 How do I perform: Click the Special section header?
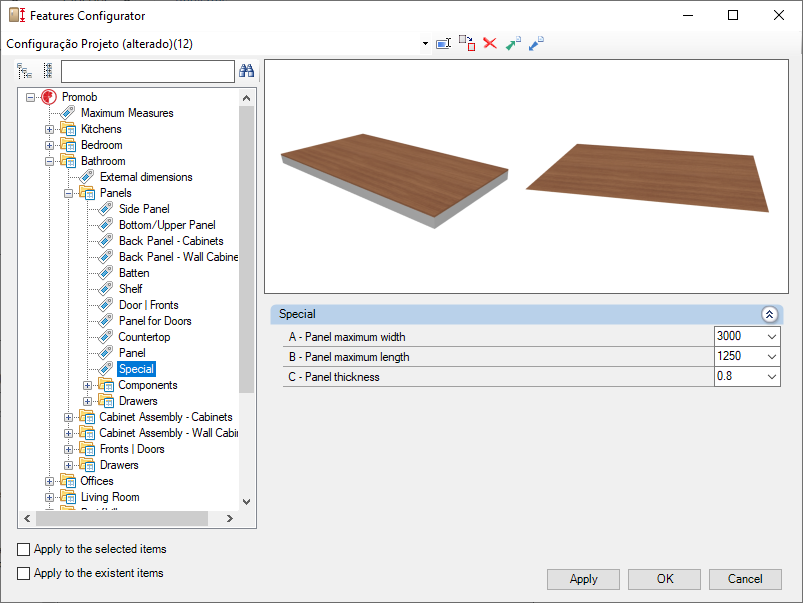(x=527, y=314)
